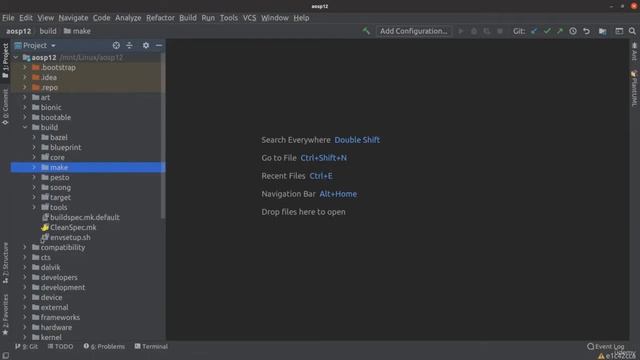
Task: Toggle the 1: Project side tab
Action: [5, 60]
